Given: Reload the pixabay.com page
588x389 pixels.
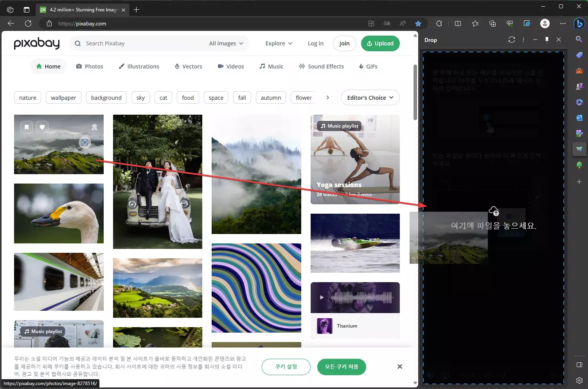Looking at the screenshot, I should coord(28,23).
